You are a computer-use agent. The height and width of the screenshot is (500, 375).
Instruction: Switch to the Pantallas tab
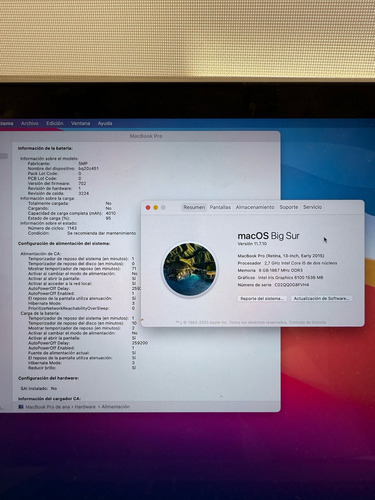pyautogui.click(x=220, y=207)
